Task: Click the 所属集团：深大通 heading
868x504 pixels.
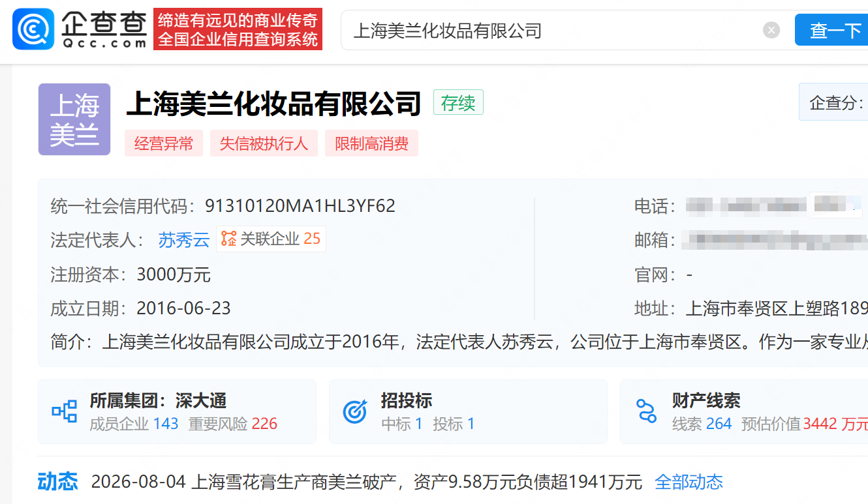Action: click(x=158, y=400)
